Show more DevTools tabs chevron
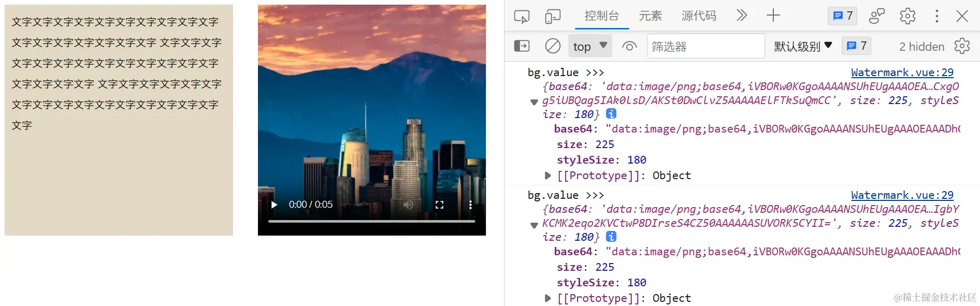The image size is (980, 306). (x=742, y=16)
